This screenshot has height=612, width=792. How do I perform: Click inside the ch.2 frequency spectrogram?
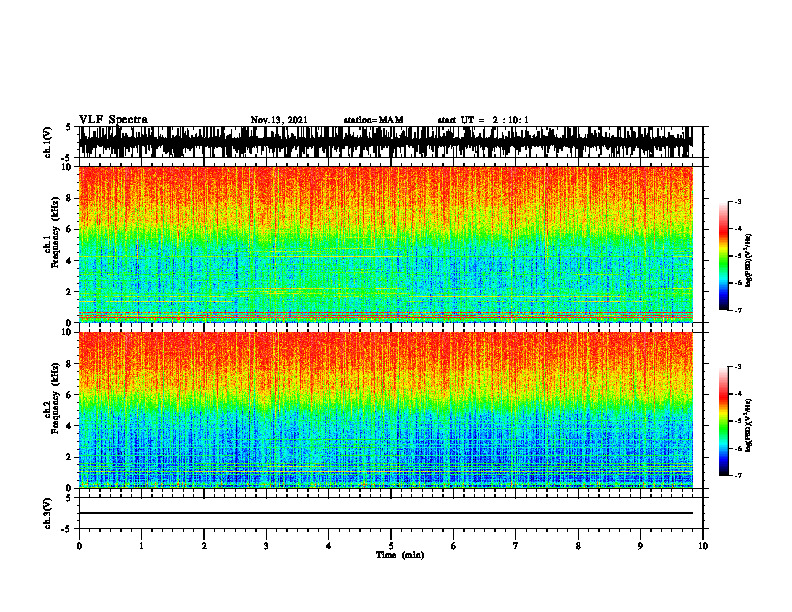pos(385,410)
